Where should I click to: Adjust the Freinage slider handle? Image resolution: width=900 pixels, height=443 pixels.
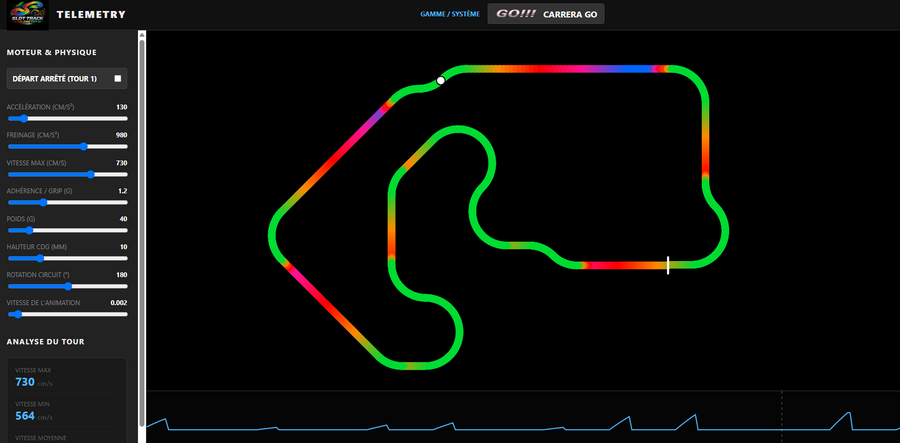coord(84,147)
